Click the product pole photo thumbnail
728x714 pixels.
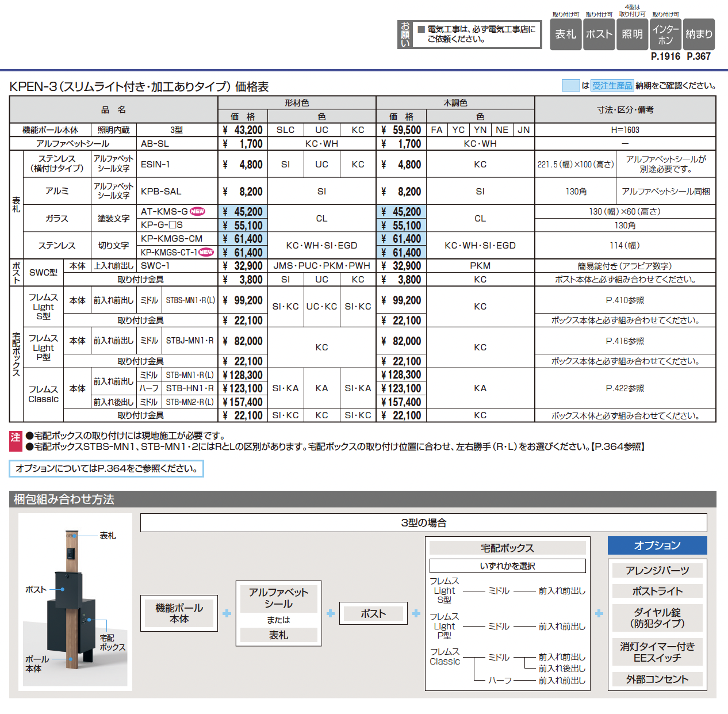(x=75, y=602)
